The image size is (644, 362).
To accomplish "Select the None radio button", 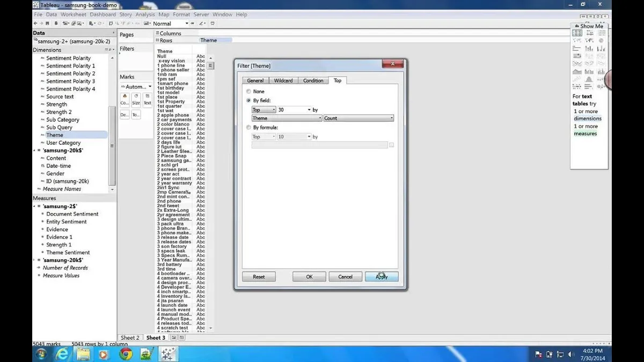I will pos(248,92).
